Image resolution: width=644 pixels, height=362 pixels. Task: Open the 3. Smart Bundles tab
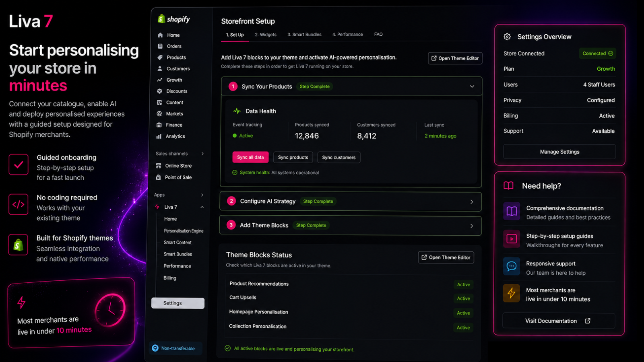[x=304, y=35]
